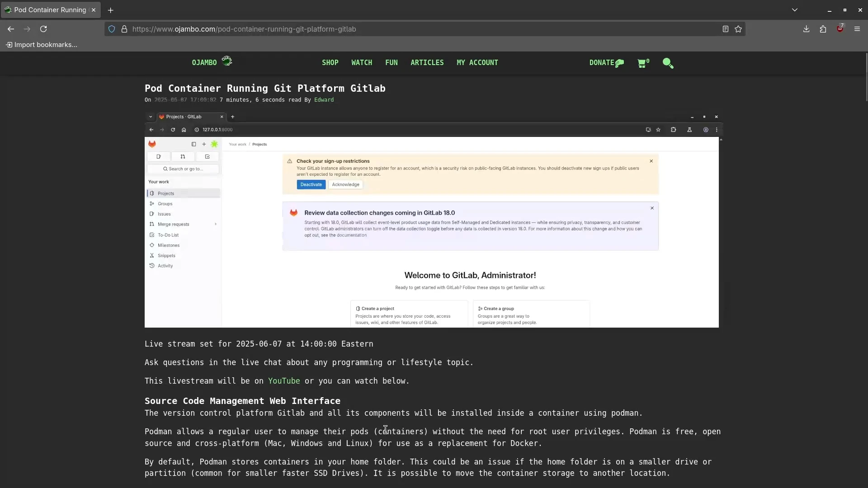This screenshot has height=488, width=868.
Task: Open the tracking protection shield
Action: [x=112, y=29]
